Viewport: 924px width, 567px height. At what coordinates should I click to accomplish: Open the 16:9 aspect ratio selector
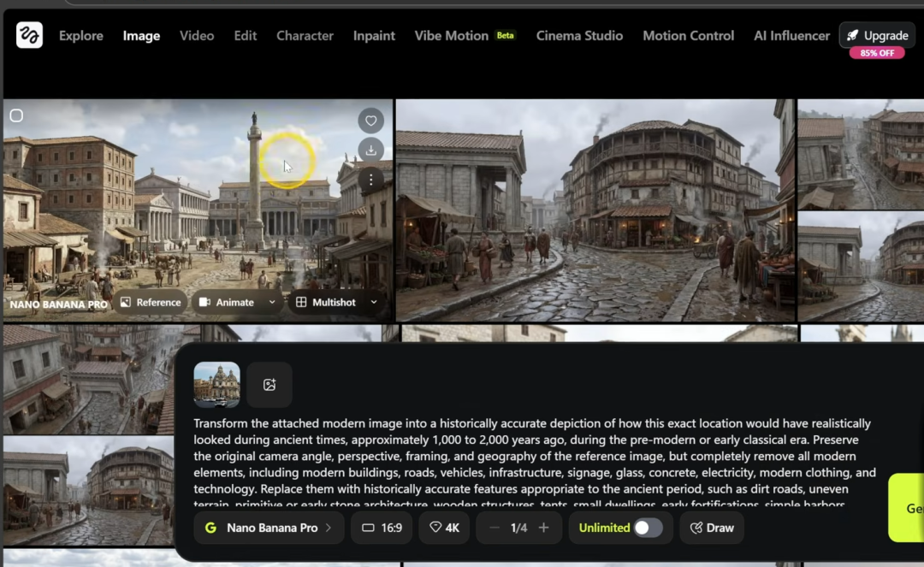tap(382, 528)
